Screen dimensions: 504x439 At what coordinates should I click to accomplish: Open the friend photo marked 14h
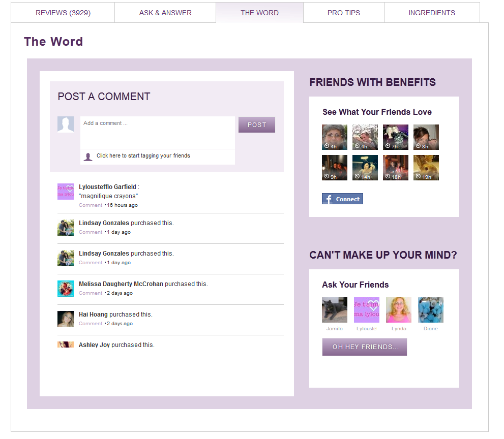[x=365, y=168]
